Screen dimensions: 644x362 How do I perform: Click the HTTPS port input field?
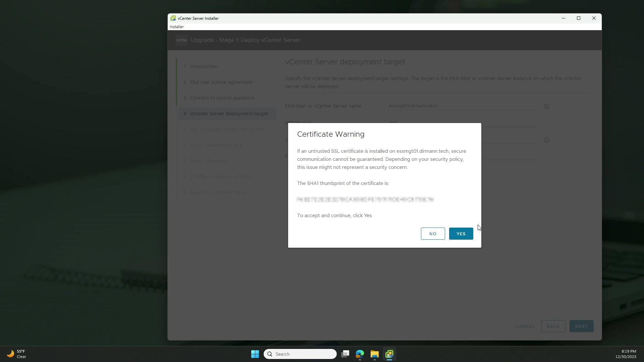[463, 123]
